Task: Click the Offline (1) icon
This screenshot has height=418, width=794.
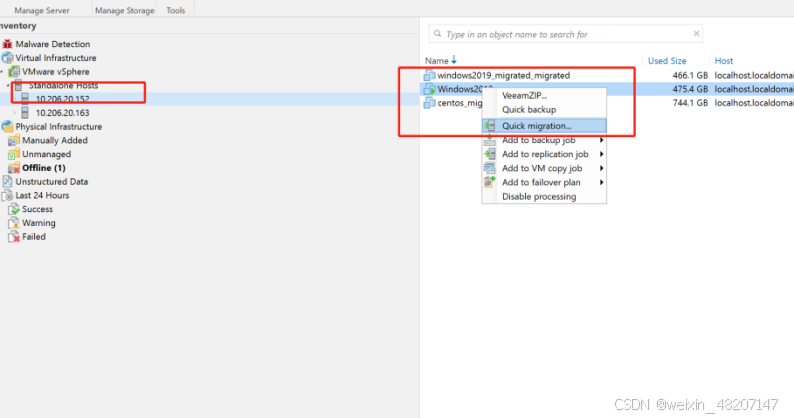Action: 14,168
